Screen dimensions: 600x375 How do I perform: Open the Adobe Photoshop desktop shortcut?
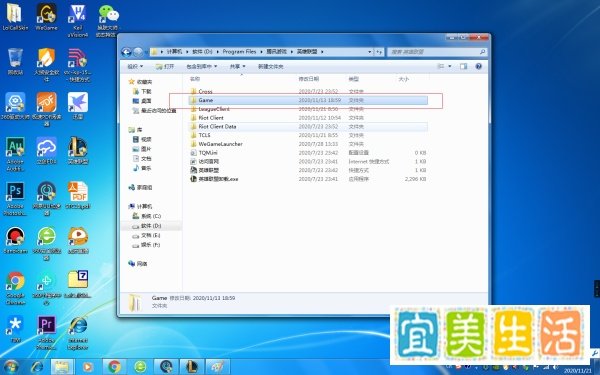tap(15, 199)
